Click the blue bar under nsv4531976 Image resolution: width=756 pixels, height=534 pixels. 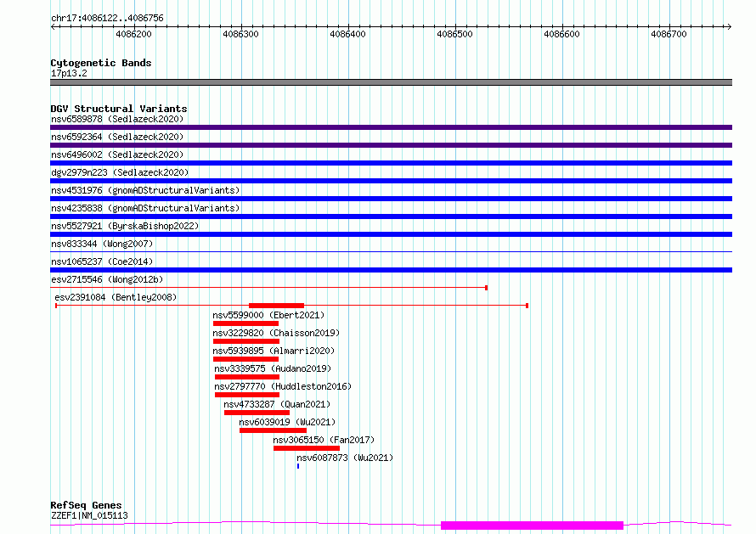pyautogui.click(x=391, y=199)
